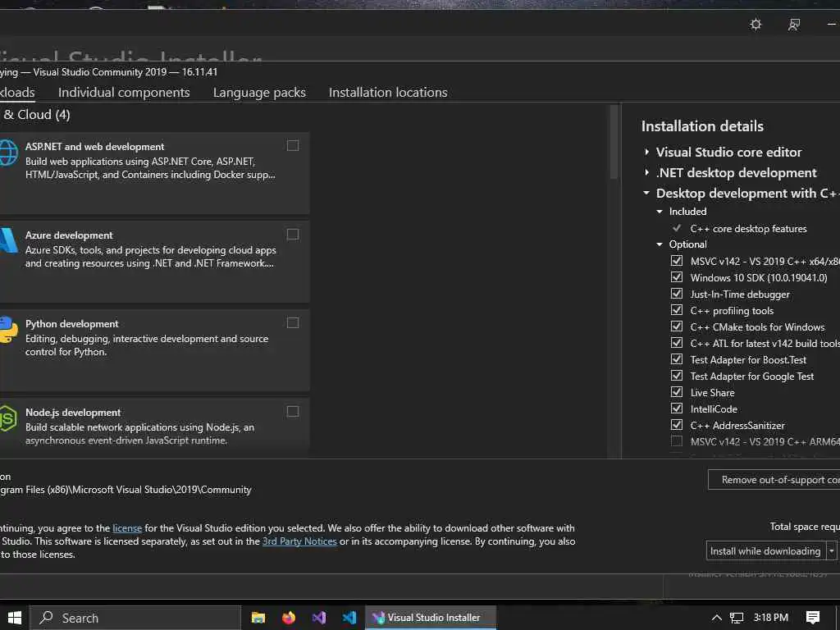Check MSVC v142 ARM64 build tools

pos(677,441)
